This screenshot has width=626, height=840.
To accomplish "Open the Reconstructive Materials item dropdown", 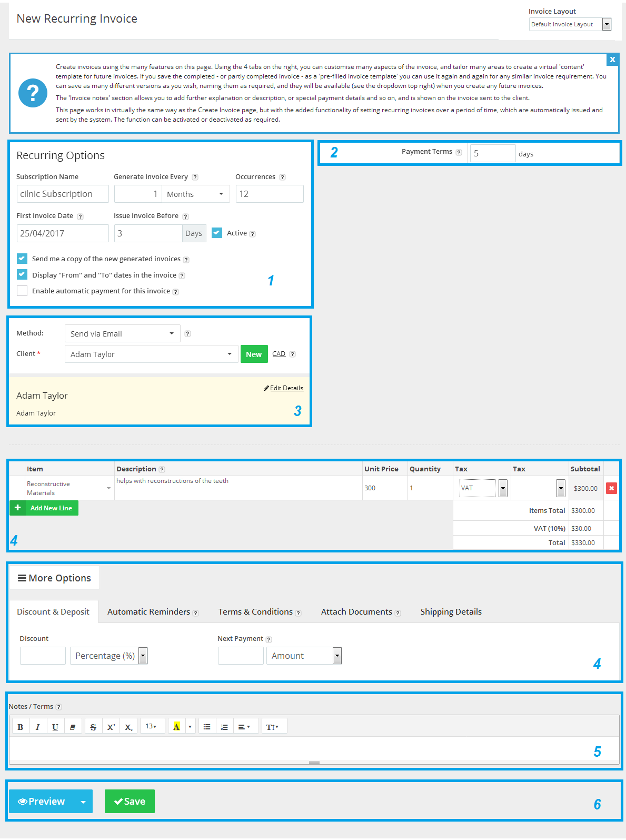I will coord(69,488).
